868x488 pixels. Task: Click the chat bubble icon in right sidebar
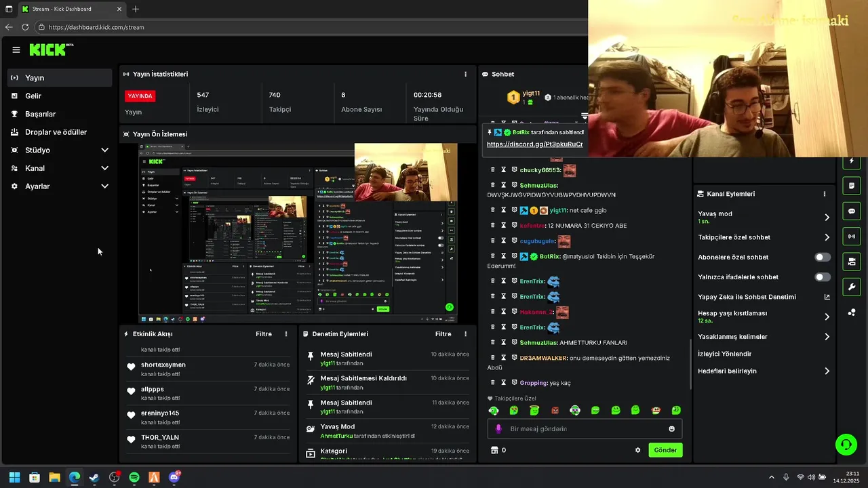[852, 211]
